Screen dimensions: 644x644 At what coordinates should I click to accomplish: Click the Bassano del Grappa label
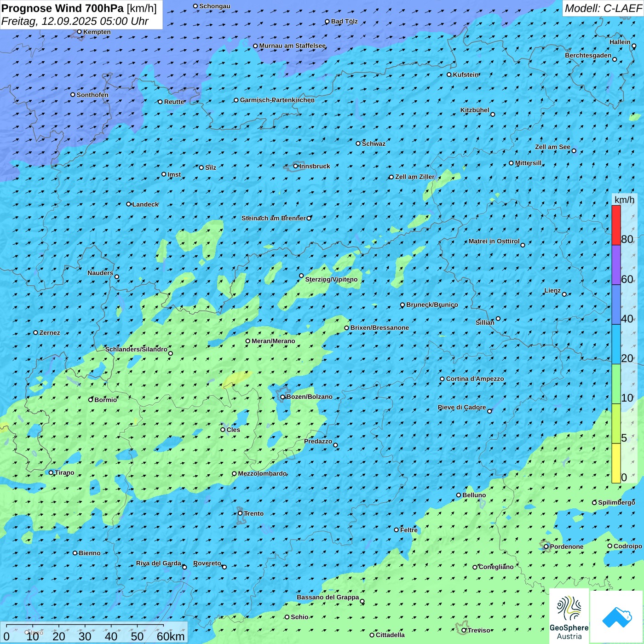[328, 597]
